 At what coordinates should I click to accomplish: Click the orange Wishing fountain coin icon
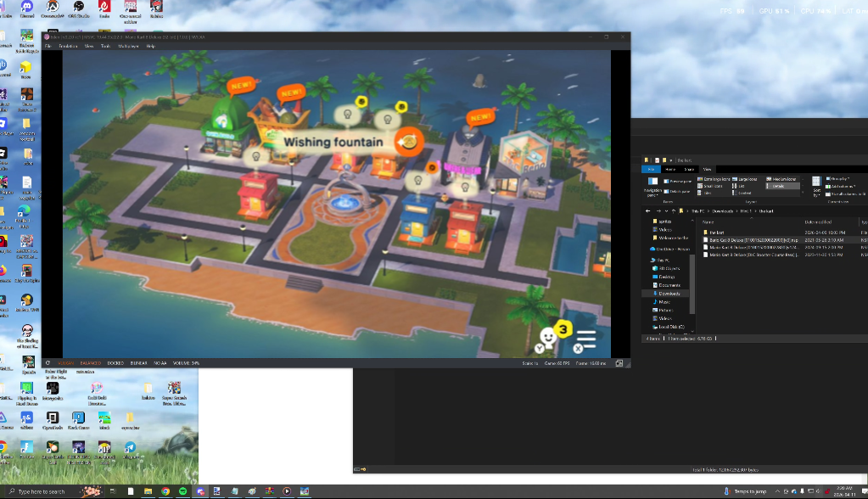click(x=409, y=142)
